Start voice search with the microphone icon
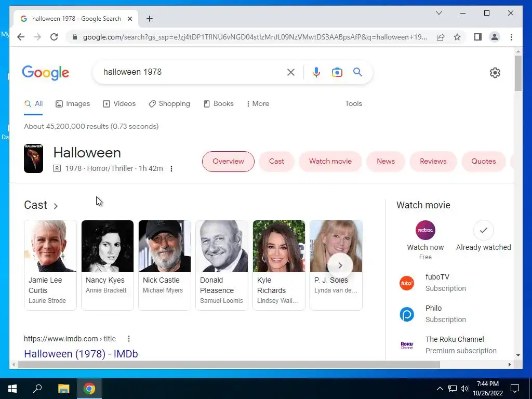 coord(316,72)
